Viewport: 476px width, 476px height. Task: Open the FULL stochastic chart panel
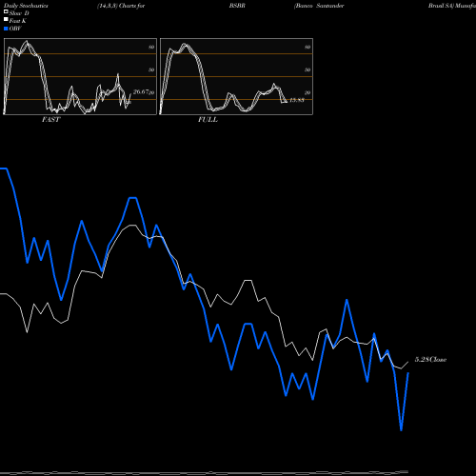coord(236,76)
